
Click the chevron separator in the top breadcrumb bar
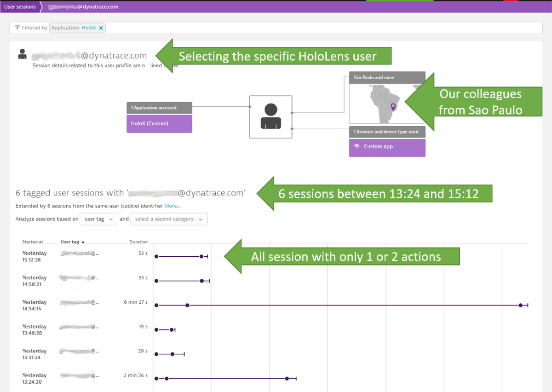pos(42,6)
